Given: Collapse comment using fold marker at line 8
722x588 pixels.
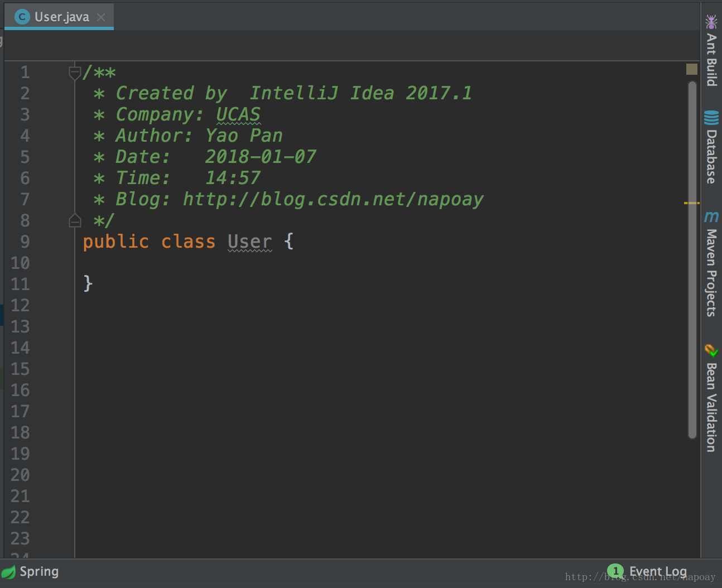Looking at the screenshot, I should pyautogui.click(x=75, y=221).
